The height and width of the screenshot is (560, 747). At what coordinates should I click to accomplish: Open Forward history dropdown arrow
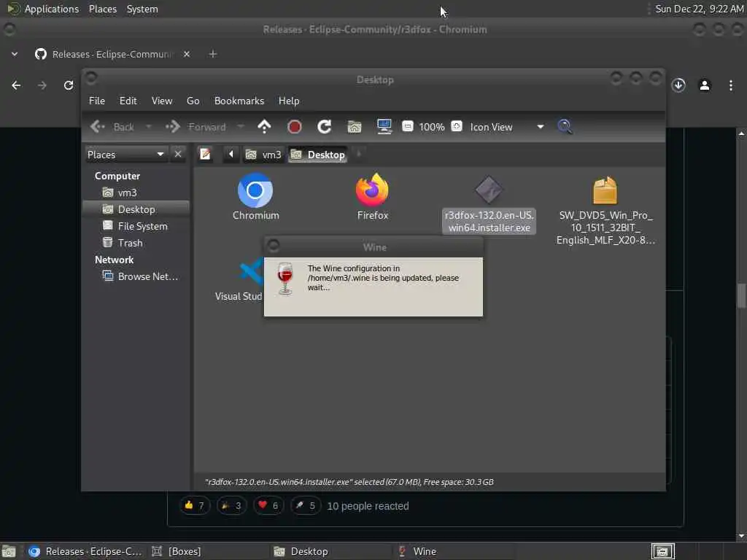click(241, 127)
